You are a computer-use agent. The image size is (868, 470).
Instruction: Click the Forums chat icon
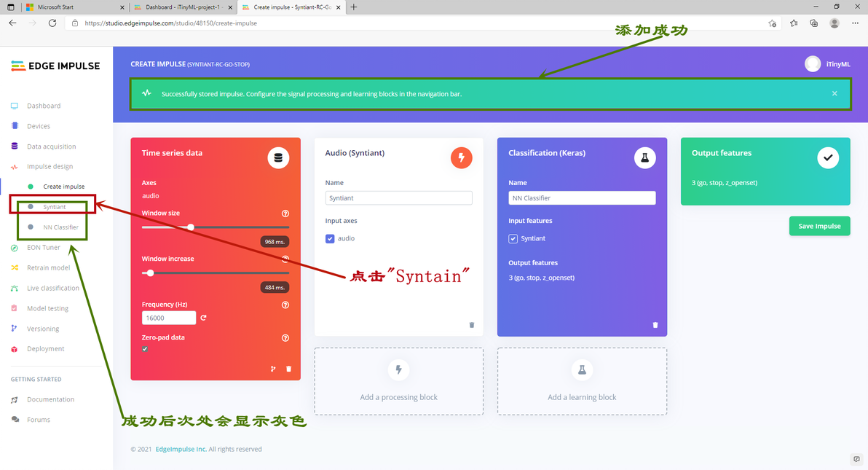[x=15, y=420]
